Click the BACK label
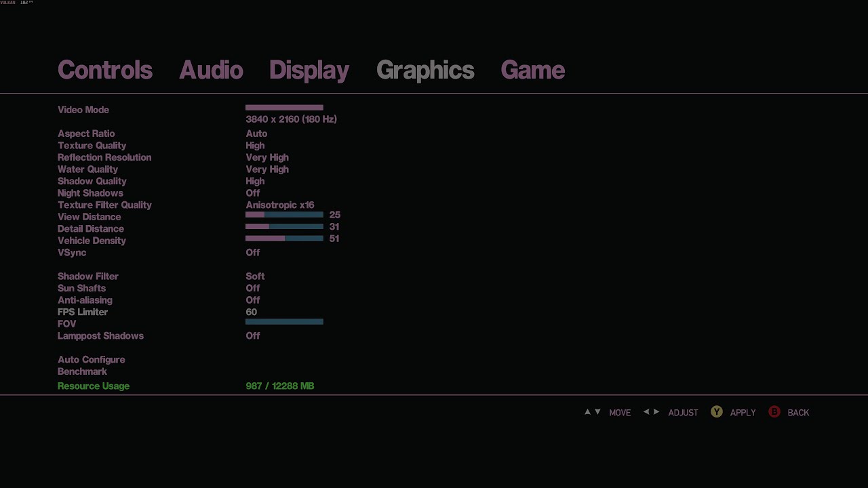Screen dimensions: 868x488 [x=798, y=413]
